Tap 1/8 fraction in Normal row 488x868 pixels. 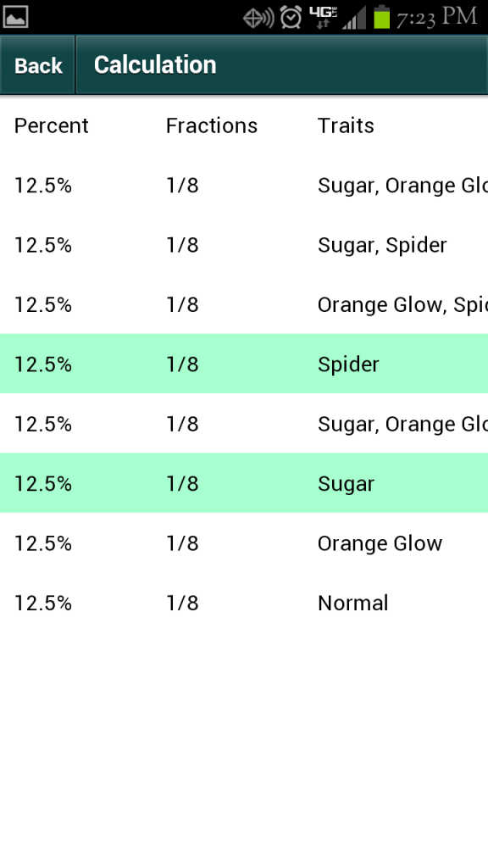[x=183, y=603]
